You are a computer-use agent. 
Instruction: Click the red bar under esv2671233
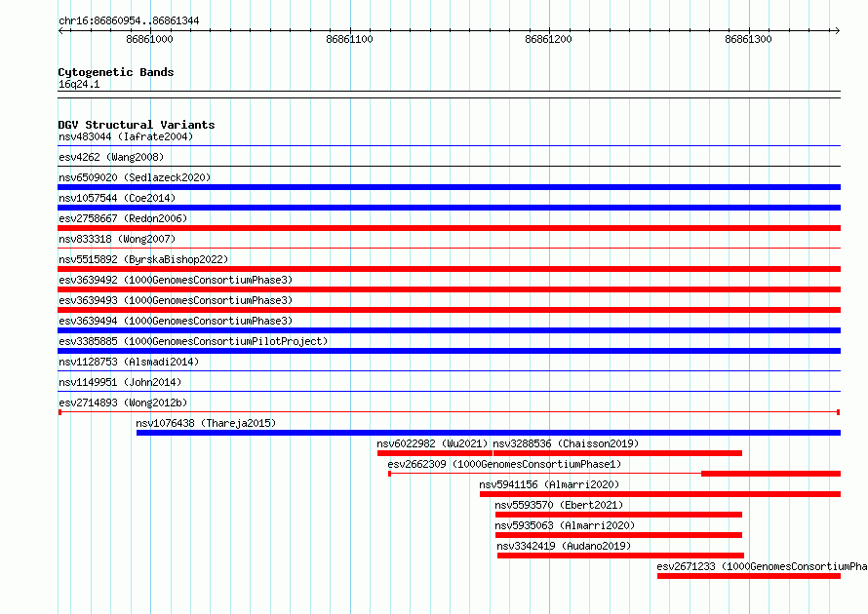(x=749, y=576)
